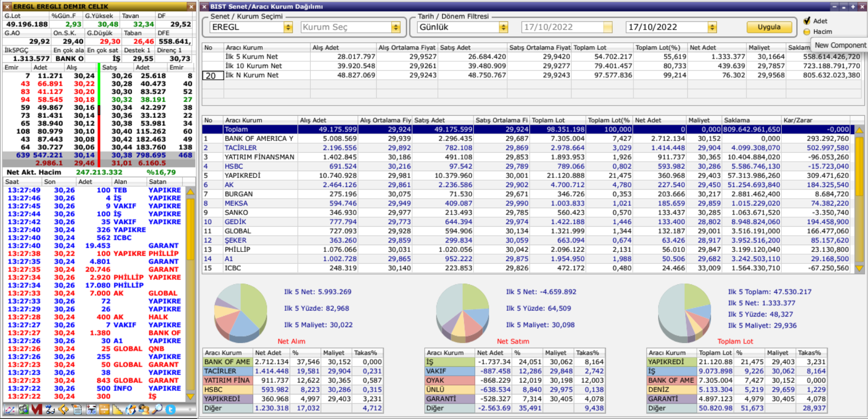This screenshot has height=419, width=868.
Task: Close the EREGL Eregli Demir Celik panel
Action: (x=191, y=6)
